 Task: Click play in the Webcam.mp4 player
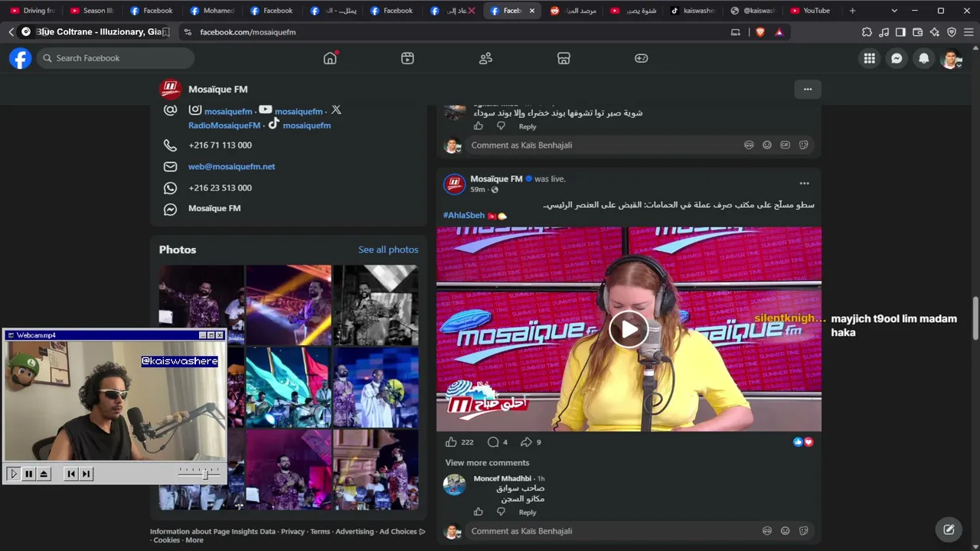click(x=13, y=474)
